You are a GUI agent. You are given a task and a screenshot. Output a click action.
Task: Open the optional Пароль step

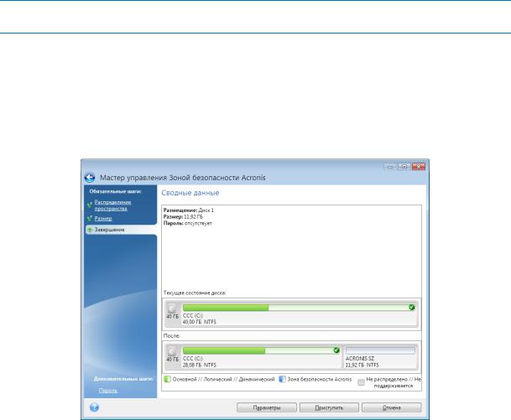tap(108, 391)
